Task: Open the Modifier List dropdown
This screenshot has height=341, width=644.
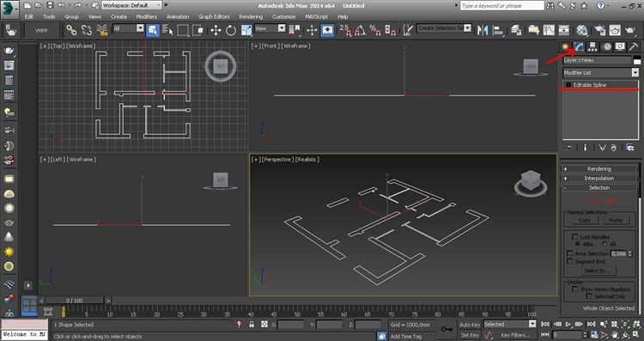Action: [x=600, y=72]
